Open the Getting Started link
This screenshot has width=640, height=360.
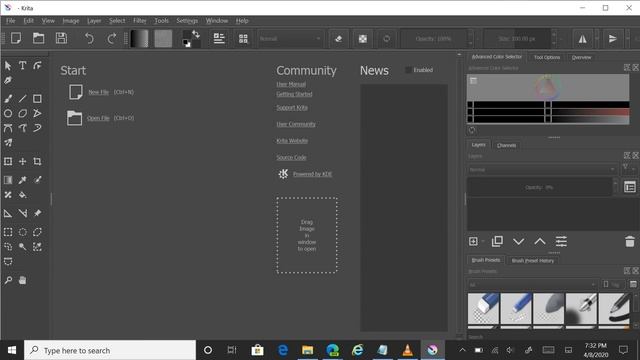click(294, 94)
